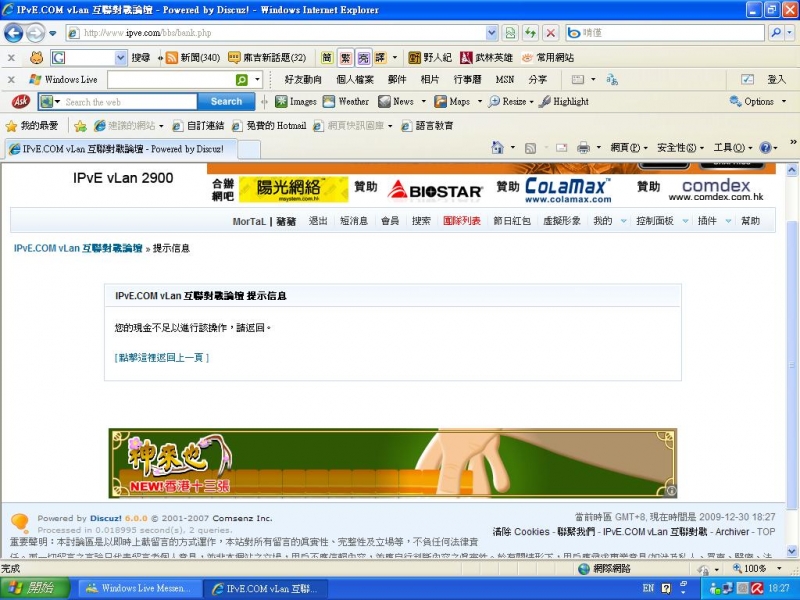This screenshot has height=600, width=800.
Task: Click the scrollbar up arrow
Action: pos(792,169)
